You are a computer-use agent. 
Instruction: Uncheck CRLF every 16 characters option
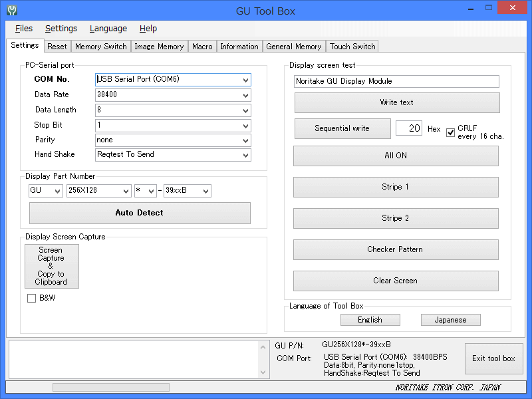451,132
